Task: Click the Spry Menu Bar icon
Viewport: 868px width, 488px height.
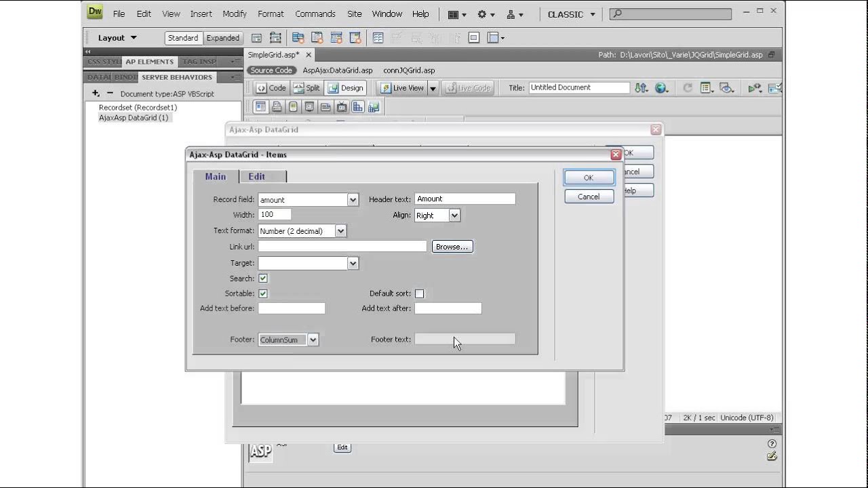Action: click(298, 38)
